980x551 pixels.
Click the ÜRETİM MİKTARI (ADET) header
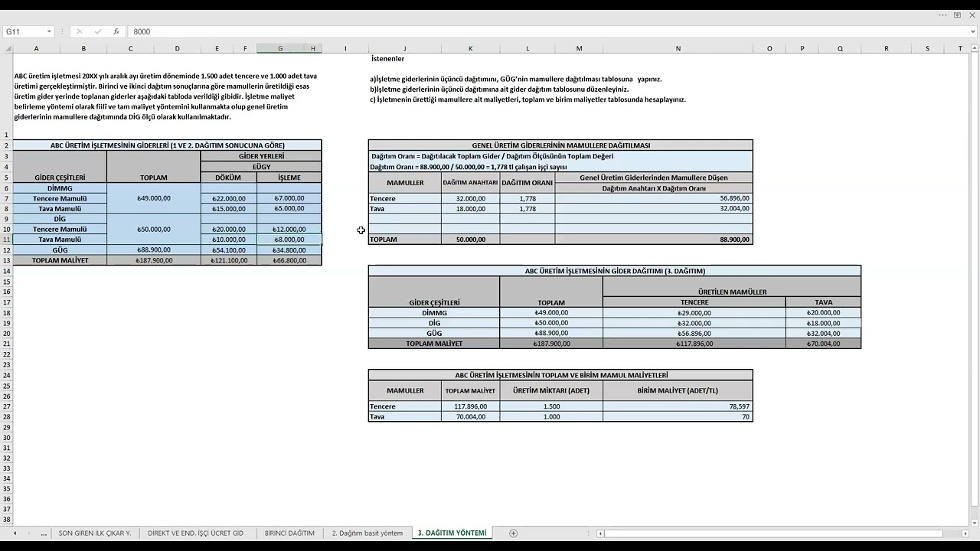click(x=551, y=390)
